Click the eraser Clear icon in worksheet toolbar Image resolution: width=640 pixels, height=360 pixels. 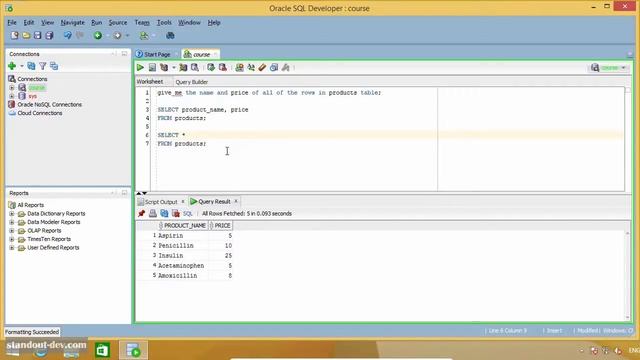tap(262, 67)
